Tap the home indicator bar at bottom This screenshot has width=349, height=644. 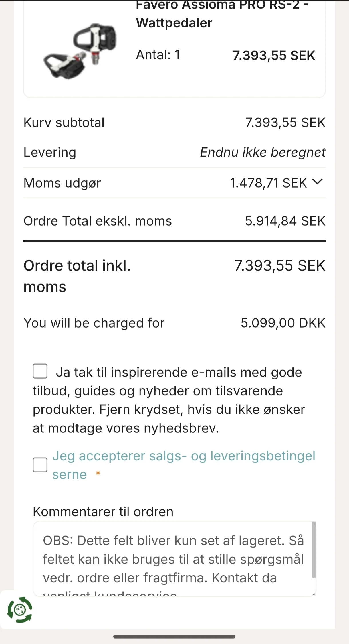[x=174, y=637]
